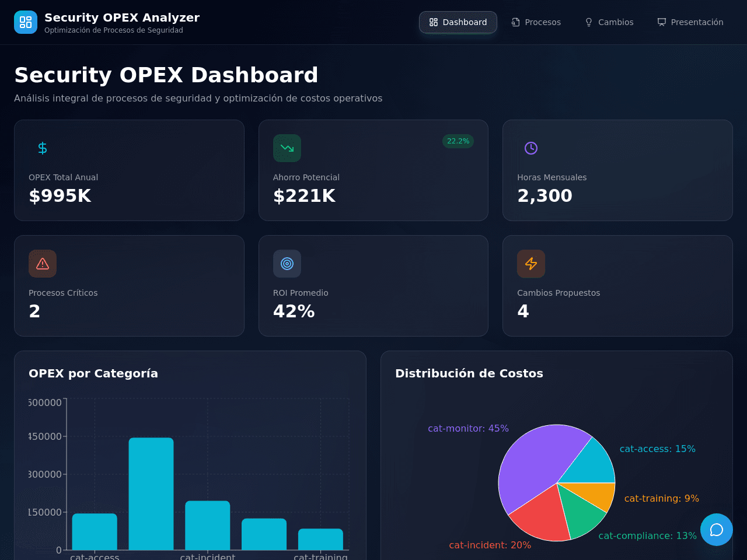Screen dimensions: 747x560
Task: Select the $995K OPEX total value
Action: click(x=60, y=196)
